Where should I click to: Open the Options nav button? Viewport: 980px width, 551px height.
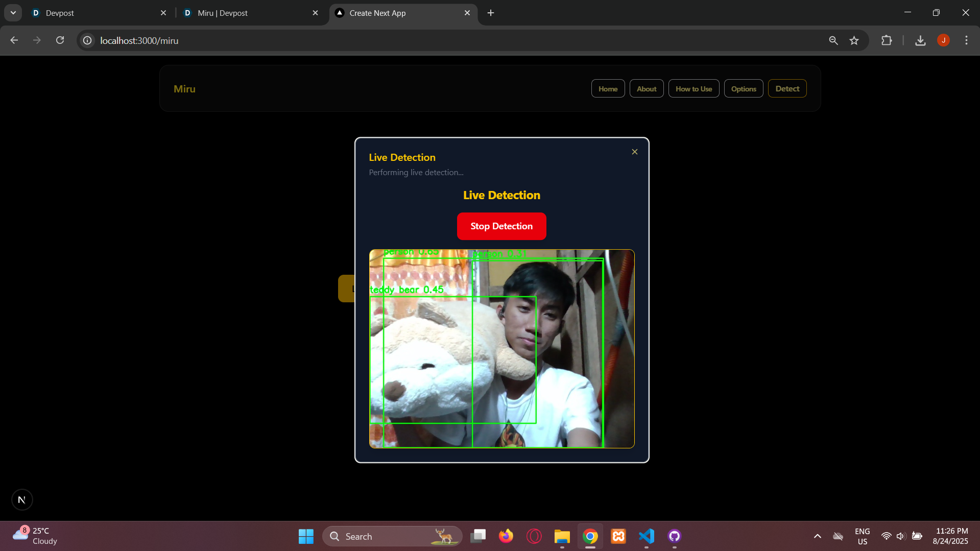pyautogui.click(x=744, y=89)
